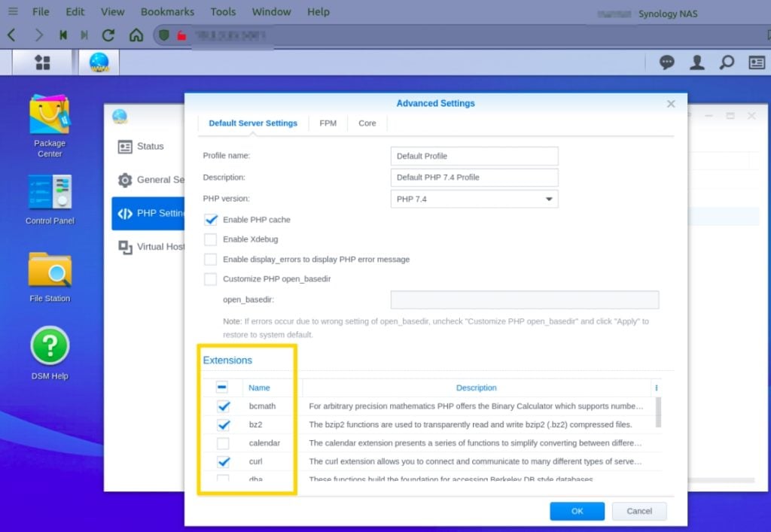This screenshot has width=771, height=532.
Task: Click the Description input field
Action: 474,178
